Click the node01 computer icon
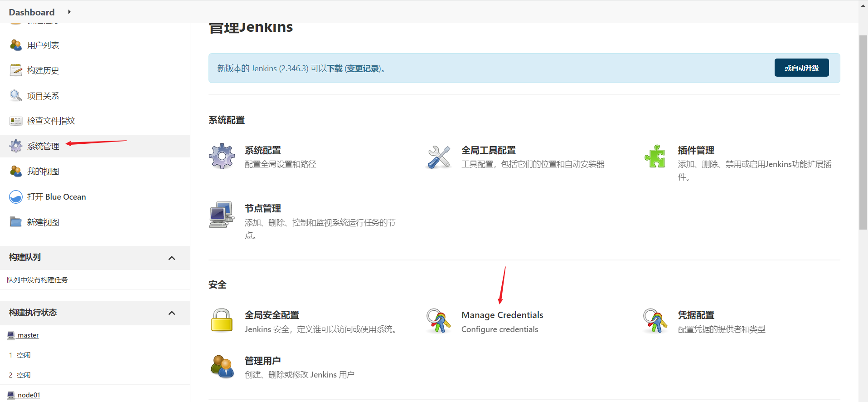Viewport: 868px width, 402px height. [x=11, y=396]
